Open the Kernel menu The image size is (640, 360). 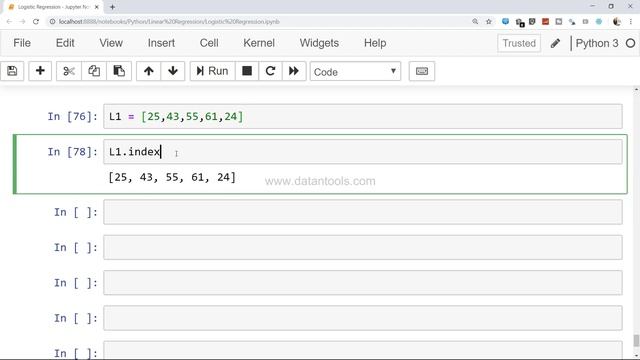point(259,43)
